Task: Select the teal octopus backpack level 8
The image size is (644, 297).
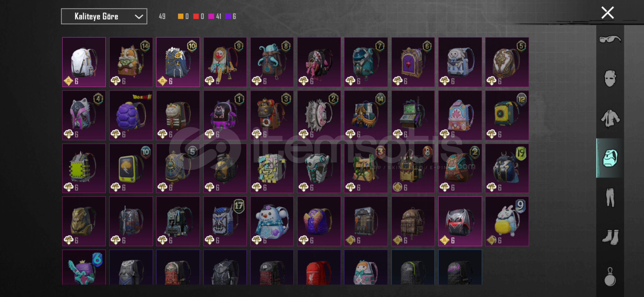Action: click(272, 62)
